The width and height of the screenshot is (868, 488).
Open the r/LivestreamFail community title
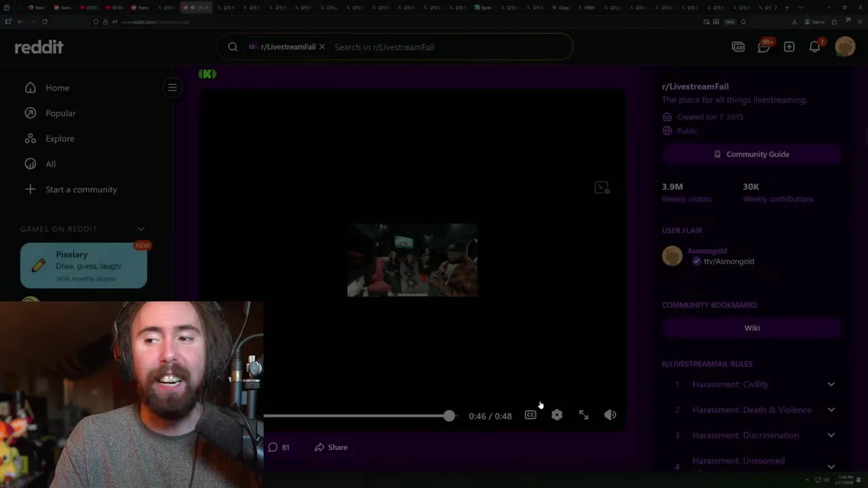pos(695,86)
